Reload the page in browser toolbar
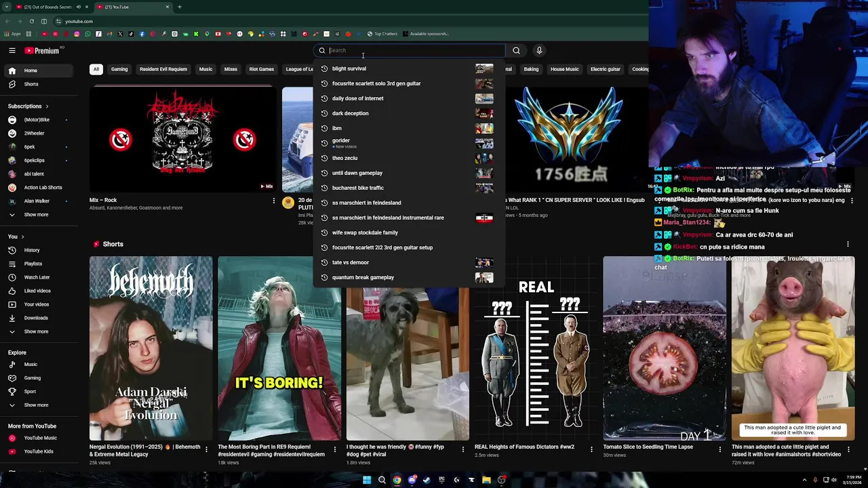The width and height of the screenshot is (868, 488). coord(31,21)
